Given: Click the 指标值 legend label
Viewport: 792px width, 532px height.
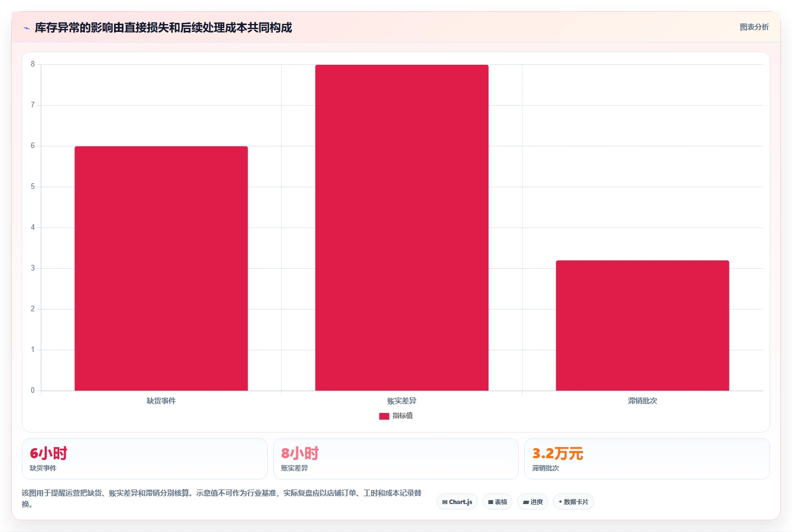Looking at the screenshot, I should click(x=402, y=416).
